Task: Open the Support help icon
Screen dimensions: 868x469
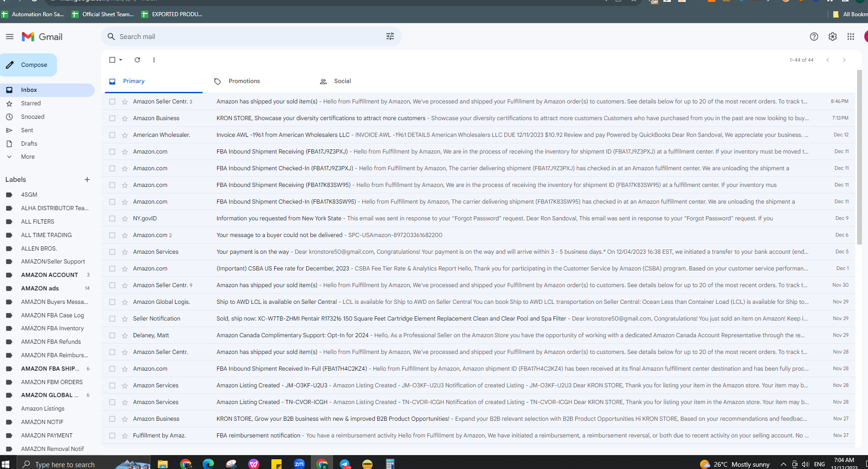Action: point(814,37)
